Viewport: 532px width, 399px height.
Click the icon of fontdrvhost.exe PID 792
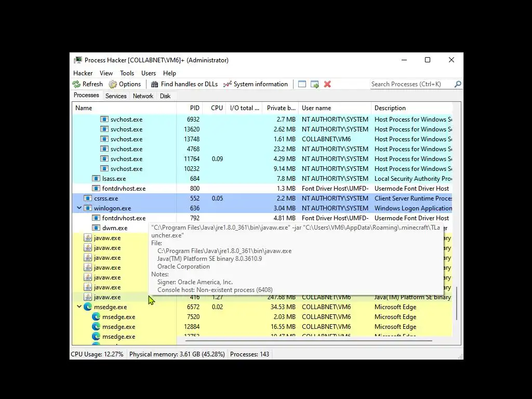pyautogui.click(x=96, y=218)
